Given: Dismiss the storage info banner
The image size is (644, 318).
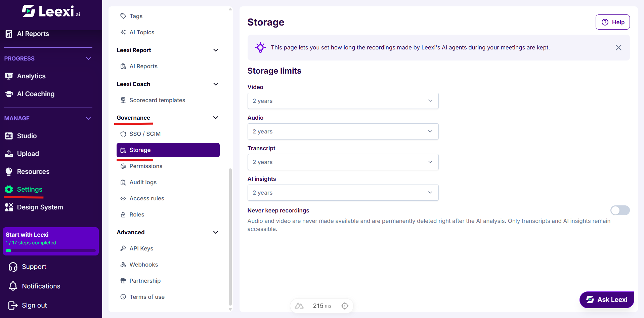Looking at the screenshot, I should 618,47.
